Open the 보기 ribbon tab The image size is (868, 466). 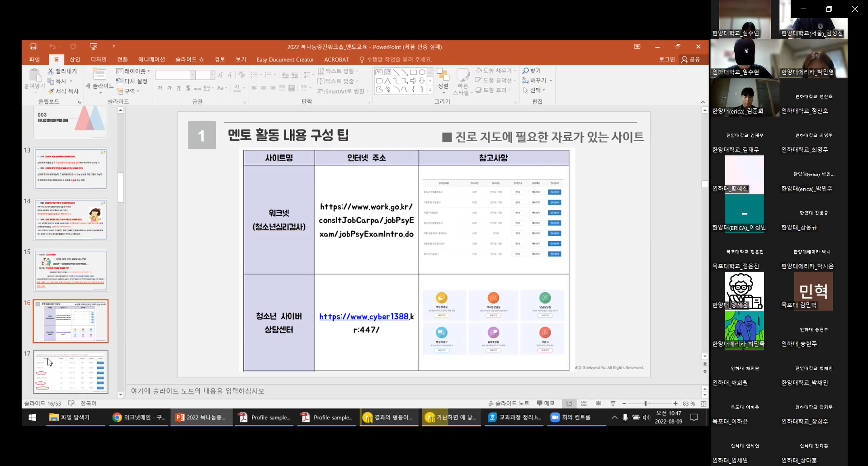tap(241, 59)
